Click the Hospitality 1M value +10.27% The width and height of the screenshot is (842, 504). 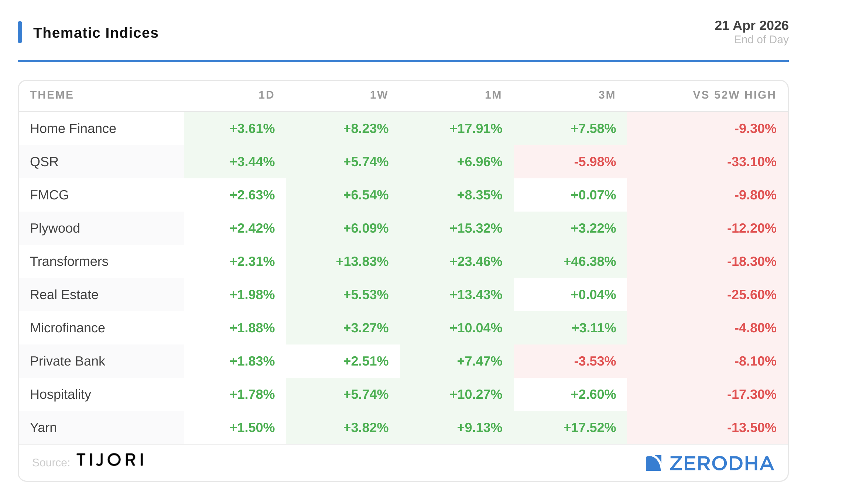(476, 394)
